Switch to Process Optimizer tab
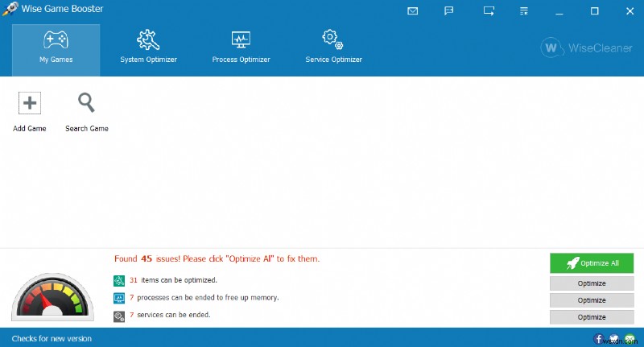644x347 pixels. [x=241, y=47]
